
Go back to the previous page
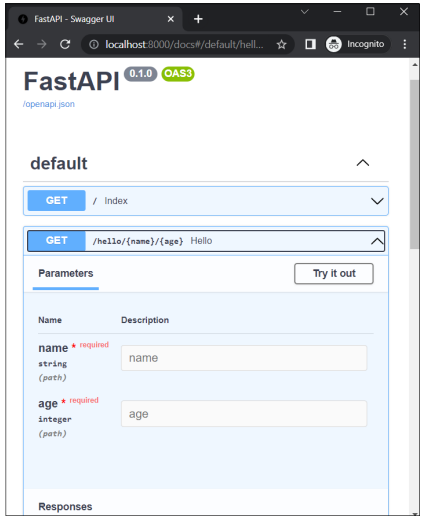[19, 44]
